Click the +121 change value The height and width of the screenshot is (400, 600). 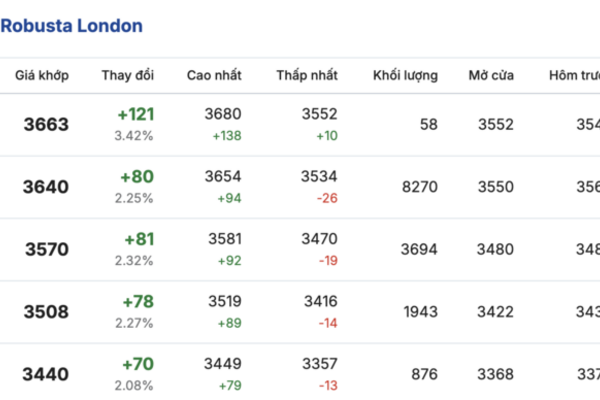coord(135,115)
